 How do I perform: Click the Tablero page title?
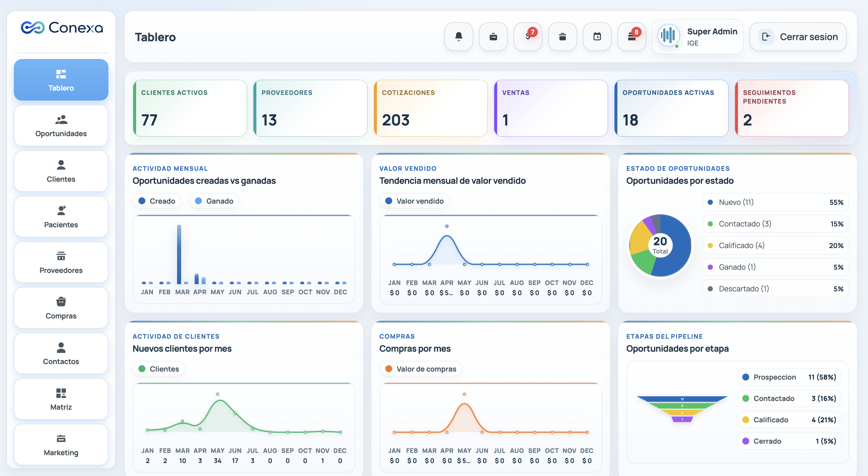155,37
